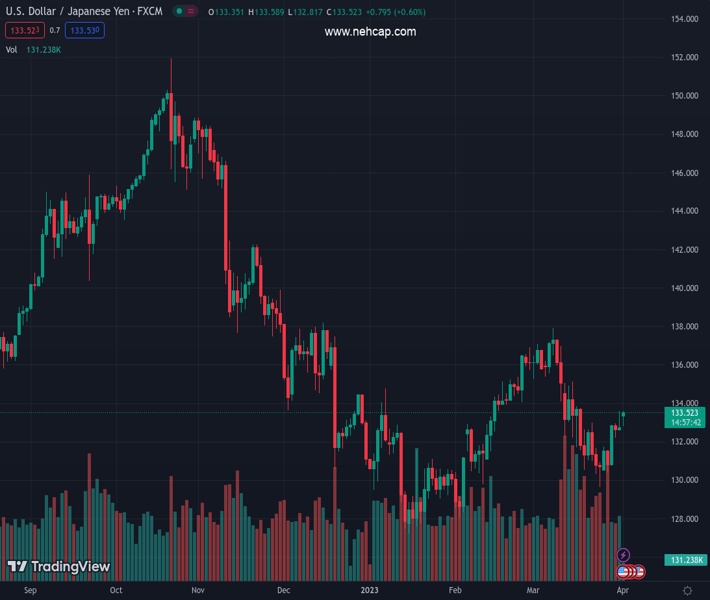Screen dimensions: 710x600
Task: Click the red approximate-data indicator icon
Action: (191, 11)
